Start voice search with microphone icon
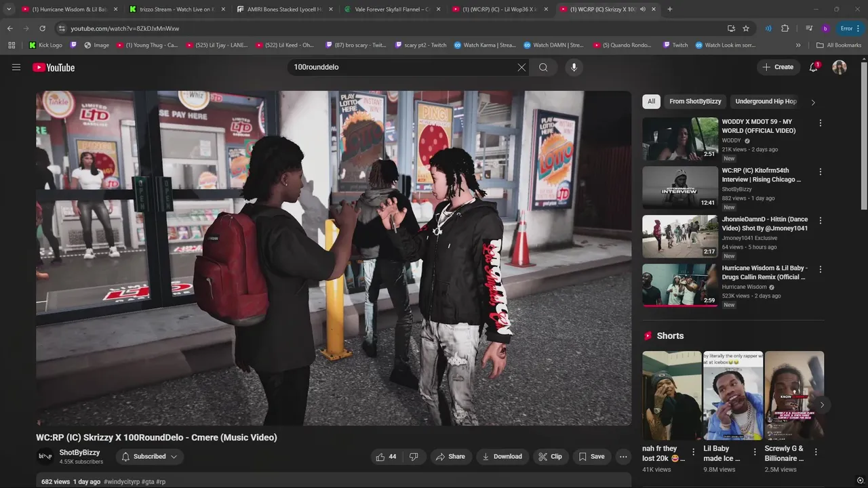Viewport: 868px width, 488px height. click(574, 67)
